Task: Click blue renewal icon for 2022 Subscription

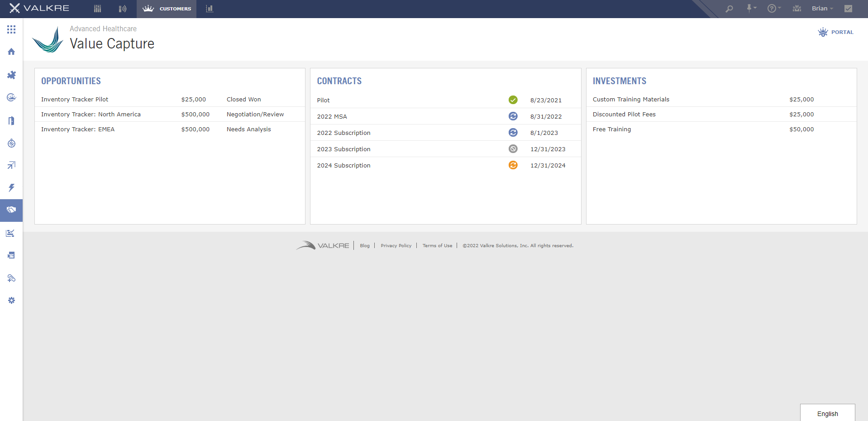Action: coord(513,132)
